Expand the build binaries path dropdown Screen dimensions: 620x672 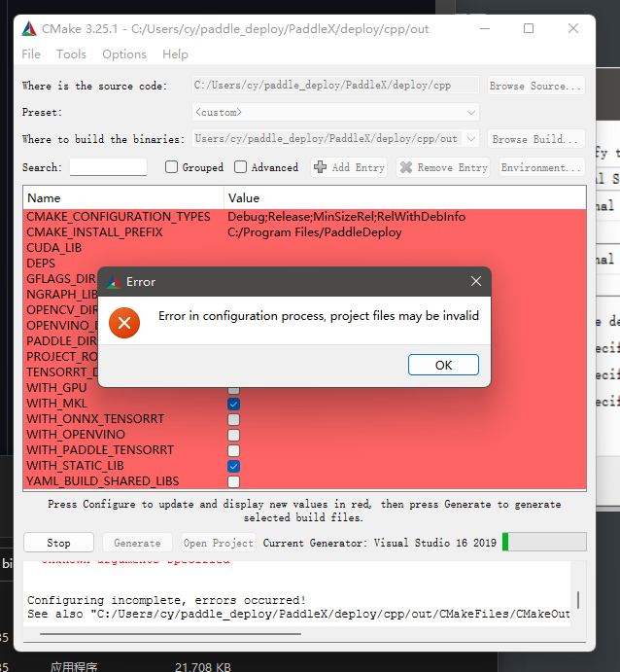tap(471, 139)
